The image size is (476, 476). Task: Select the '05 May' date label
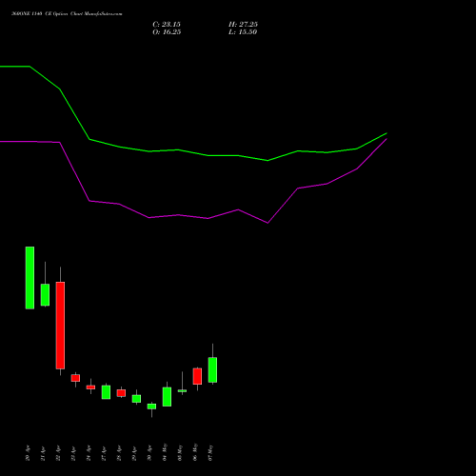click(180, 452)
